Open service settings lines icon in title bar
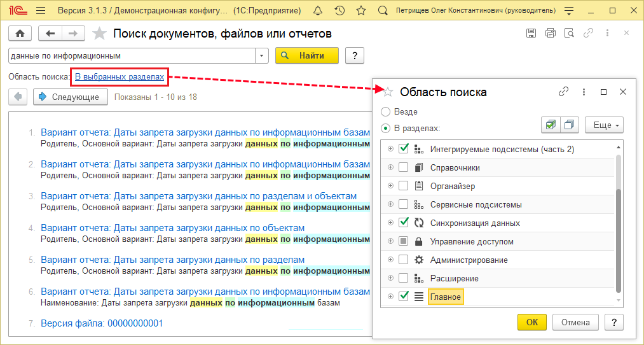This screenshot has height=345, width=644. (569, 11)
